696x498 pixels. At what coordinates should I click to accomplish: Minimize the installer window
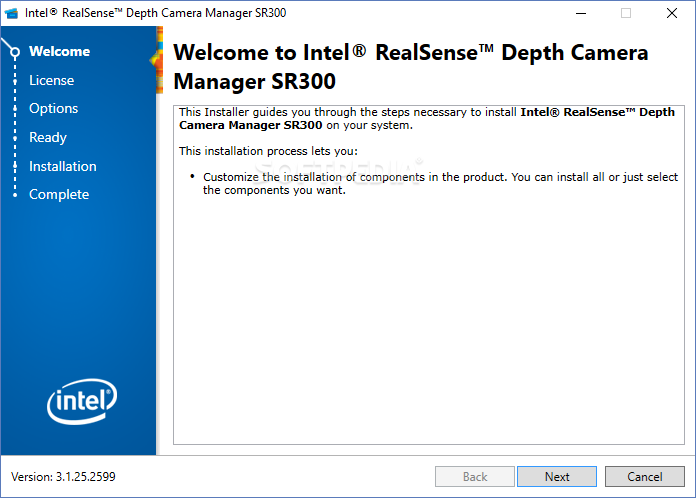581,13
